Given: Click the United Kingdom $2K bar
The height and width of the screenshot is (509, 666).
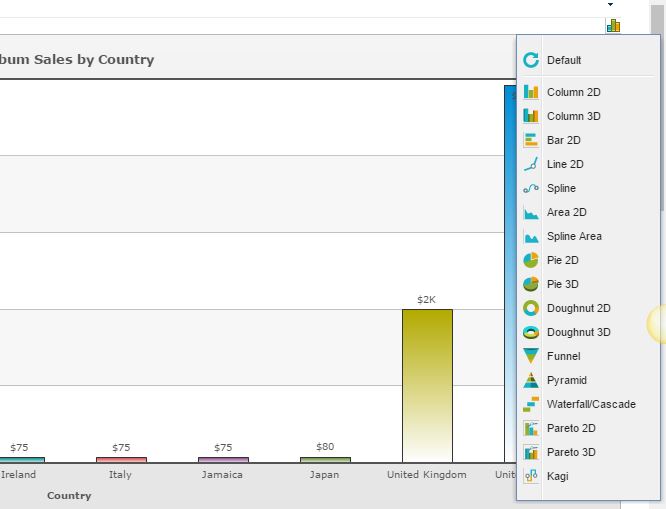Looking at the screenshot, I should click(x=427, y=385).
